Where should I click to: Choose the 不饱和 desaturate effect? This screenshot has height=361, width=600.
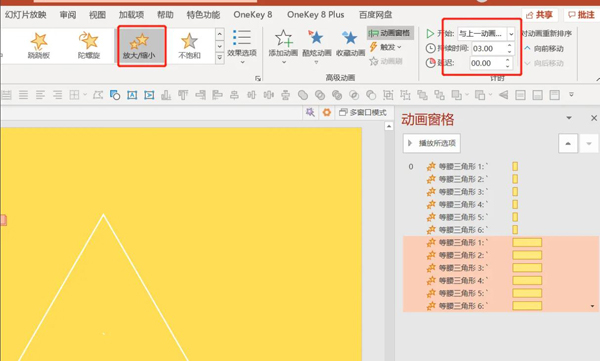(x=189, y=46)
